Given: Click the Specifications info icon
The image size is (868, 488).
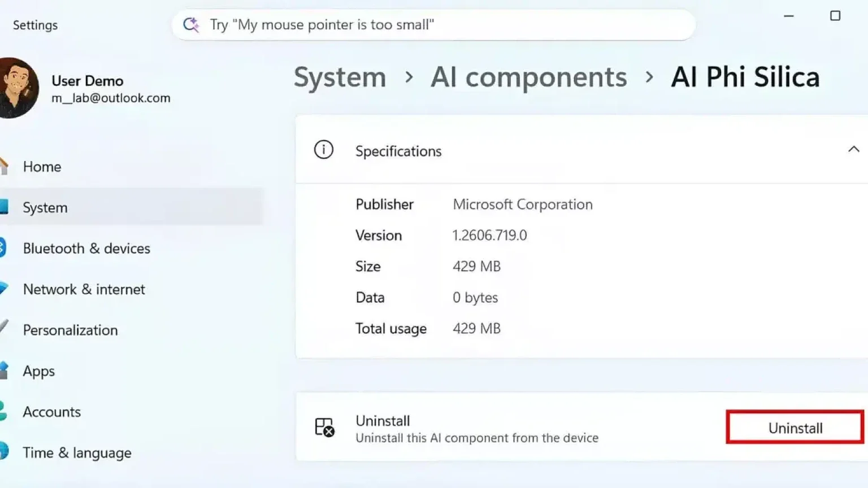Looking at the screenshot, I should coord(324,150).
